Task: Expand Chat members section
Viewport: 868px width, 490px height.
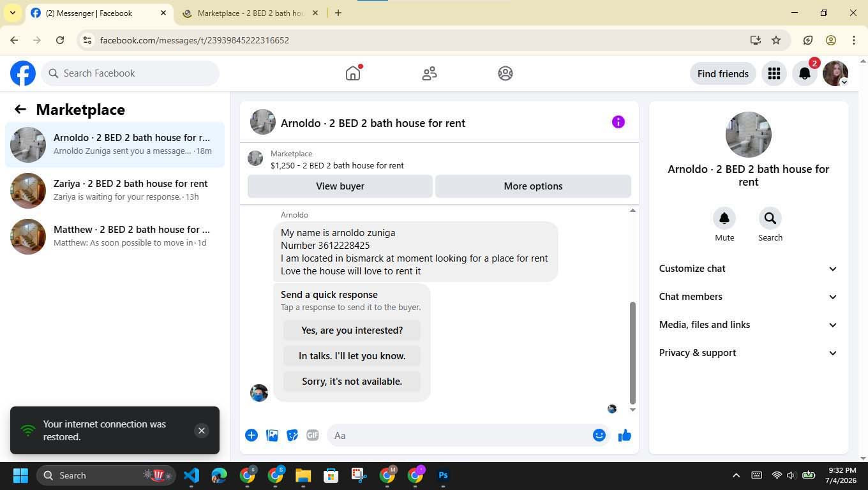Action: 748,297
